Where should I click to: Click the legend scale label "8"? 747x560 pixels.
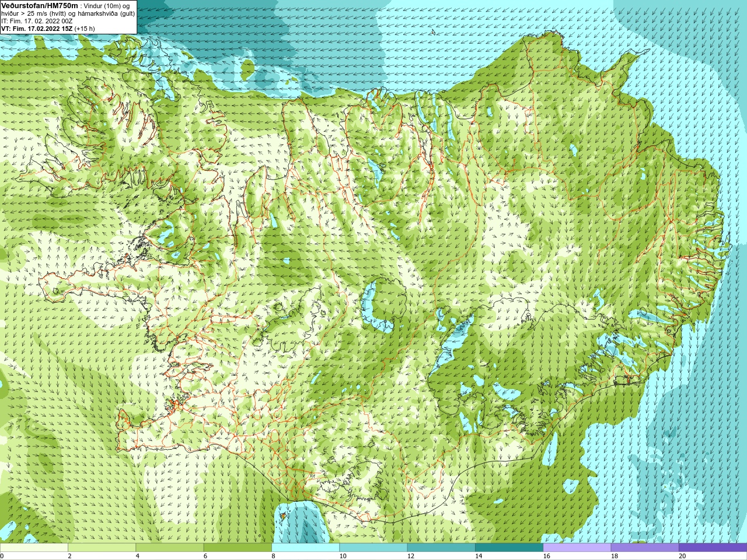point(273,556)
